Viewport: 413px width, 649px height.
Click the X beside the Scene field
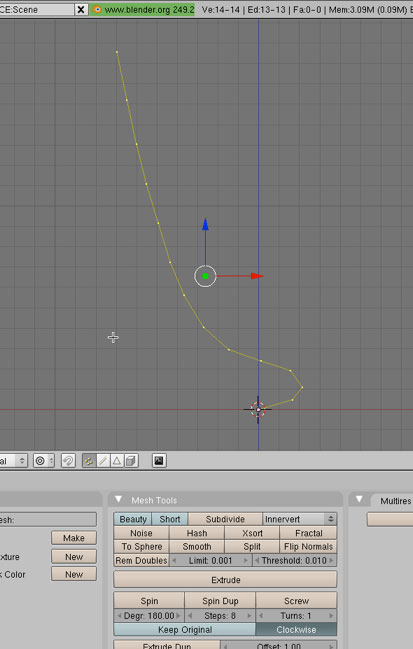coord(81,10)
